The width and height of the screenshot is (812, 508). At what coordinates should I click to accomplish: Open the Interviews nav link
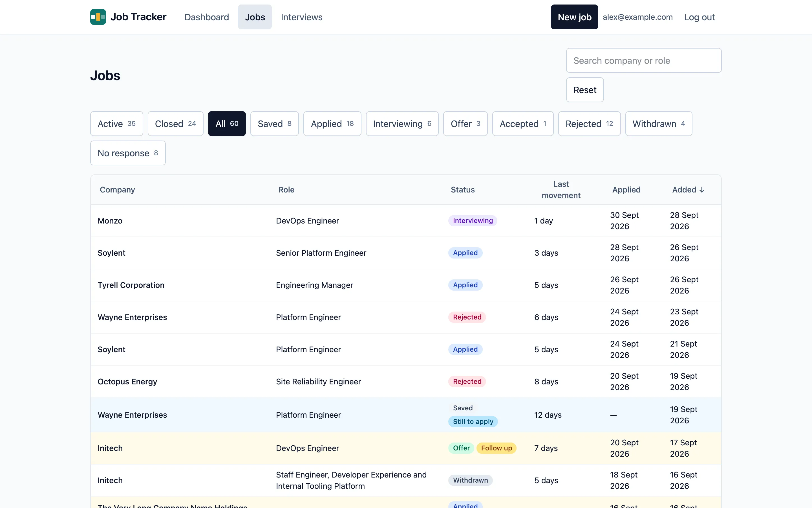(x=301, y=17)
